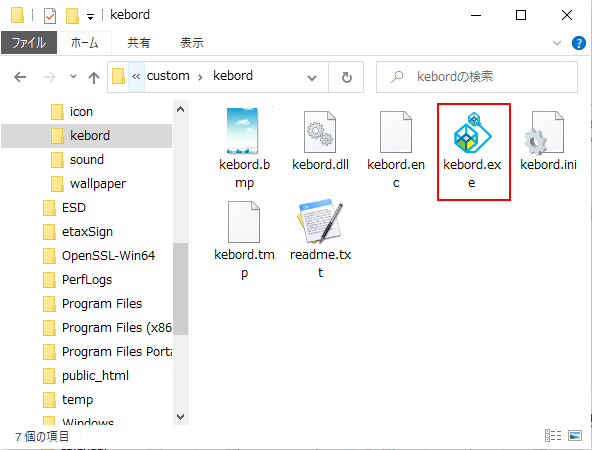
Task: Select the kebord.enc file
Action: pos(396,132)
